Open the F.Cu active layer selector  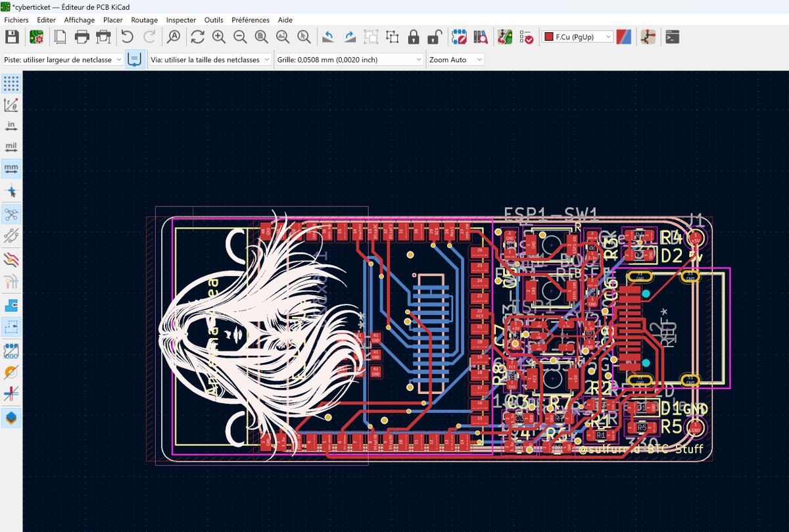click(x=577, y=37)
